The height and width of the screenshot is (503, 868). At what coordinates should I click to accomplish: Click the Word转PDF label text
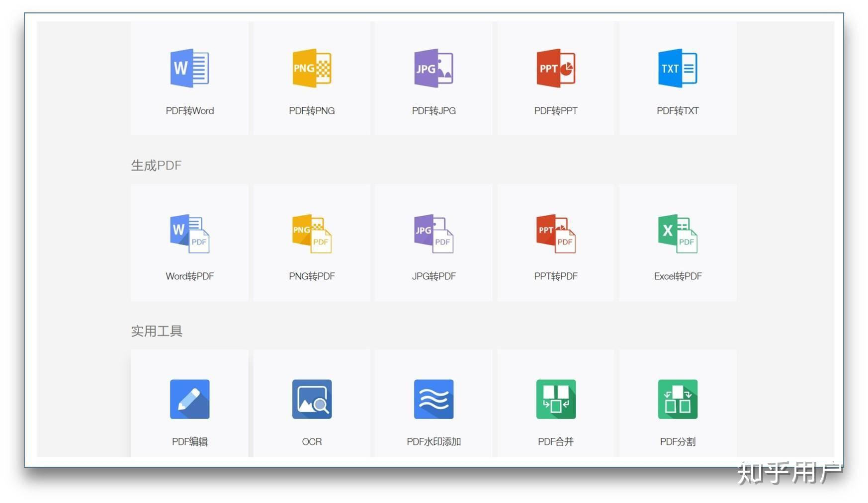(189, 276)
